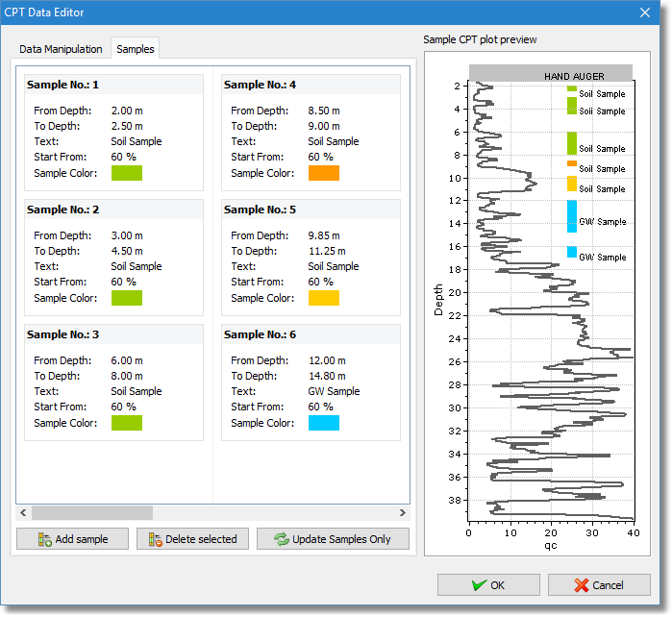Viewport: 672px width, 617px height.
Task: Change Sample No. 5 yellow color swatch
Action: 324,298
